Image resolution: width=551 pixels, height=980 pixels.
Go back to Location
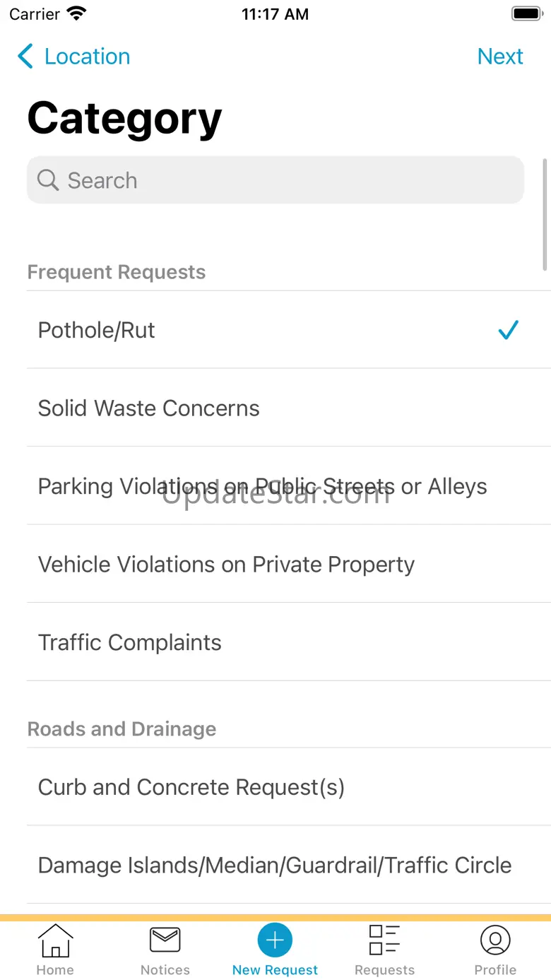pyautogui.click(x=87, y=57)
